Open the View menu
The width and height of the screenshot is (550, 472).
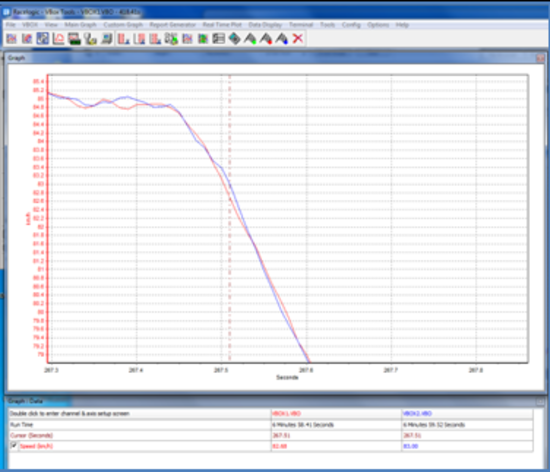click(x=51, y=25)
